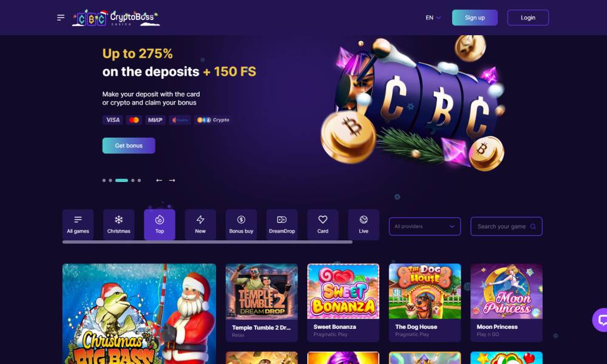The height and width of the screenshot is (364, 607).
Task: Choose the Bonus buy dollar category
Action: pos(241,224)
